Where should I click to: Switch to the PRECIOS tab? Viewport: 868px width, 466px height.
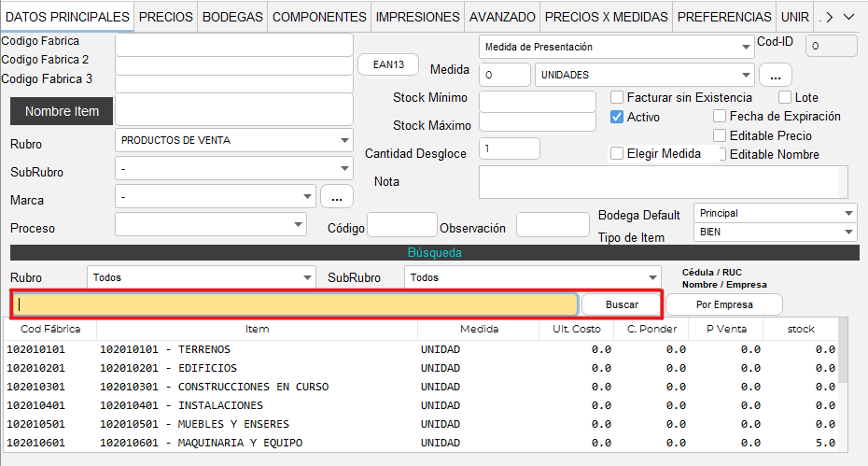pos(165,17)
